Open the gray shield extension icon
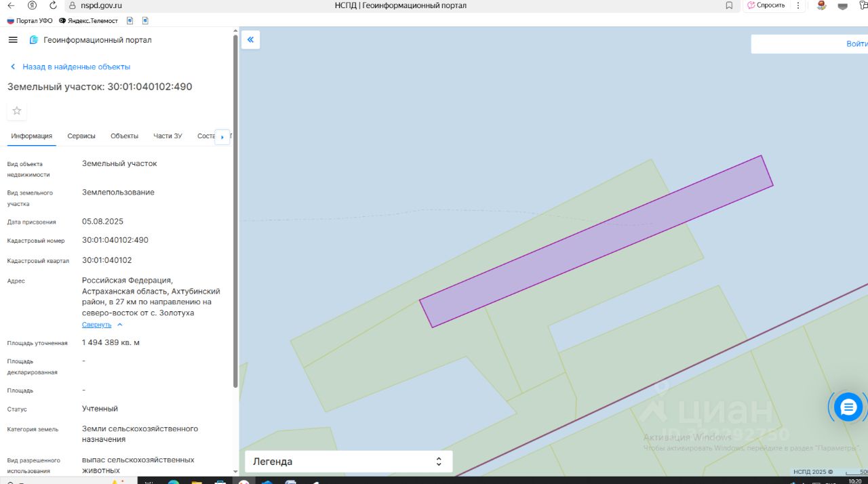 843,6
